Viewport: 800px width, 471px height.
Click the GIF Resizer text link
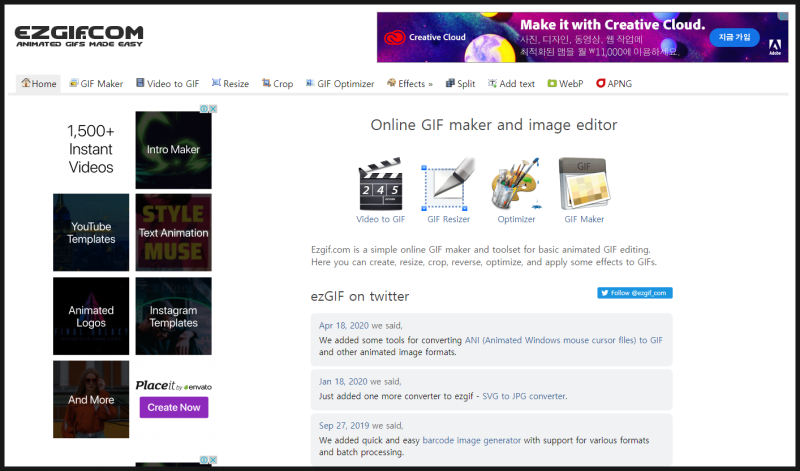448,219
